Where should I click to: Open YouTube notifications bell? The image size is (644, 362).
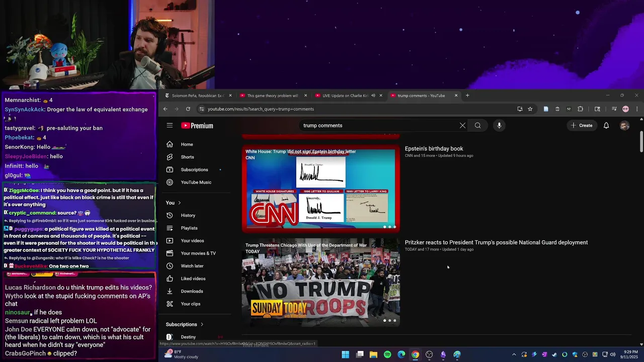pyautogui.click(x=606, y=126)
